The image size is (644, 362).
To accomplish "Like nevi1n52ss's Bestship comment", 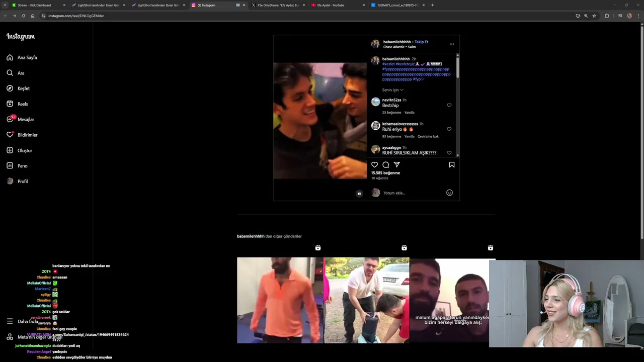I will [x=449, y=106].
